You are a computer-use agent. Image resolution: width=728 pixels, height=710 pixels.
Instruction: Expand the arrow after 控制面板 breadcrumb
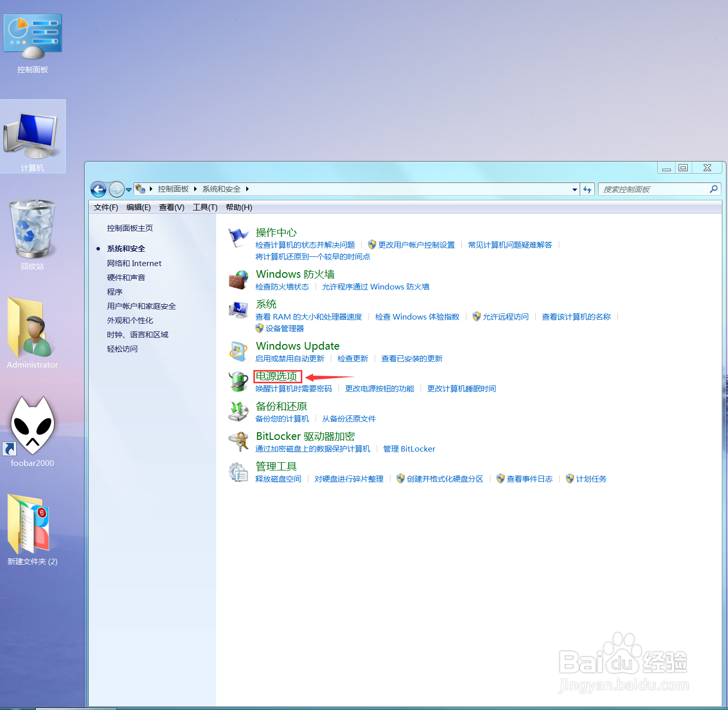click(195, 189)
